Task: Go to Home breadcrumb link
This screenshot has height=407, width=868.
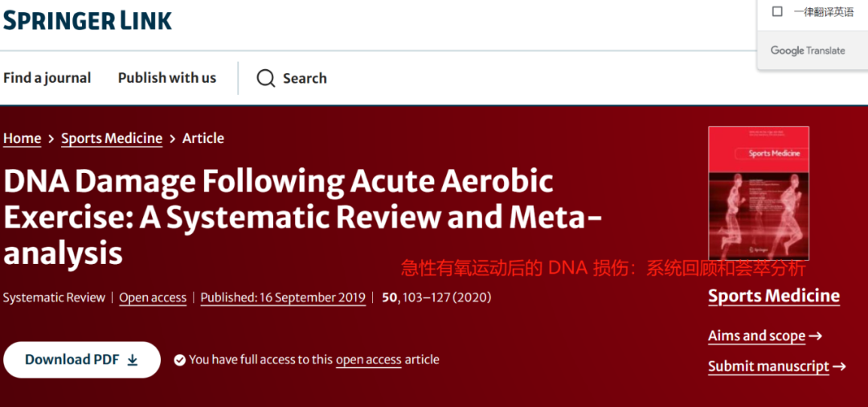Action: 23,138
